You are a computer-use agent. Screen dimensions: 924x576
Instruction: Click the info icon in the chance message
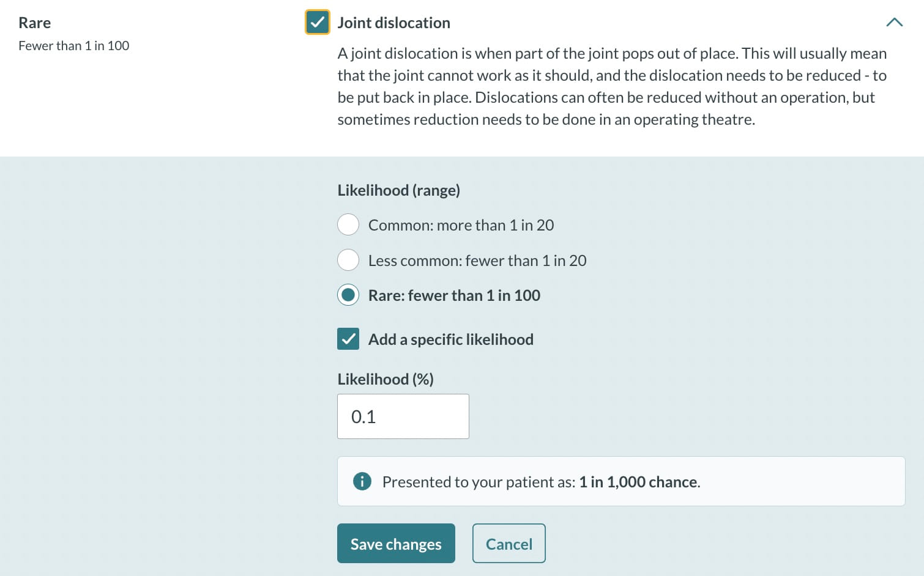[x=362, y=481]
